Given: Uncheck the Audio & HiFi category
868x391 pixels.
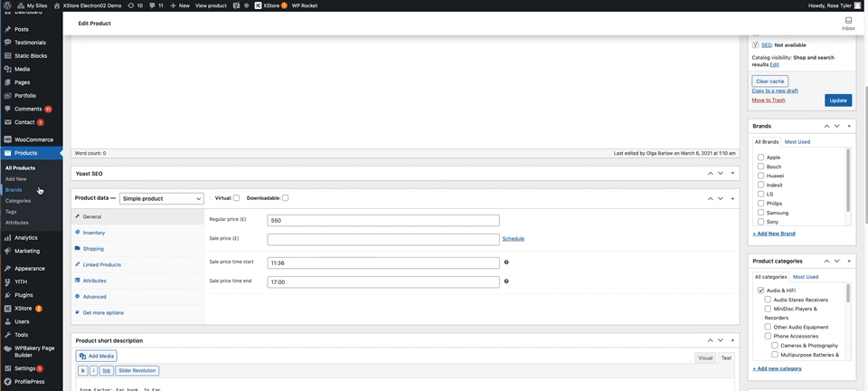Looking at the screenshot, I should 760,291.
